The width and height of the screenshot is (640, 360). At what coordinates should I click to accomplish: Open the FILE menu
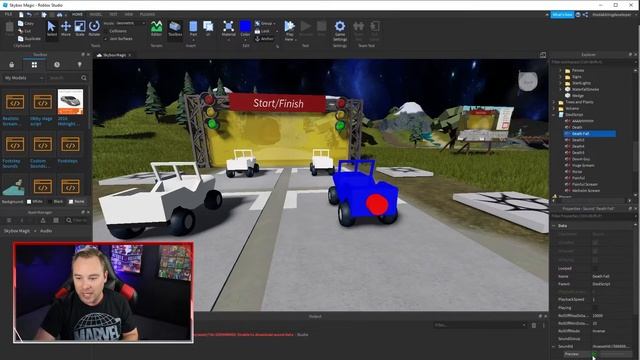pos(8,14)
